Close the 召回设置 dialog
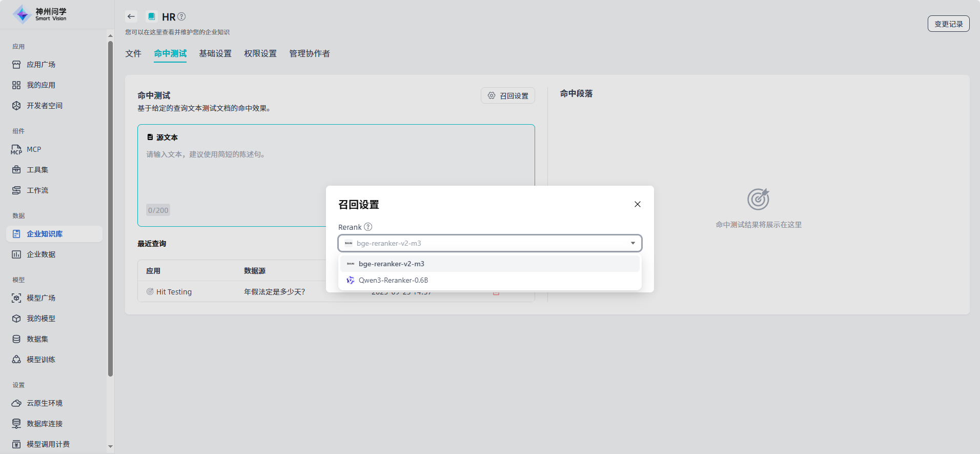The image size is (980, 454). (638, 204)
